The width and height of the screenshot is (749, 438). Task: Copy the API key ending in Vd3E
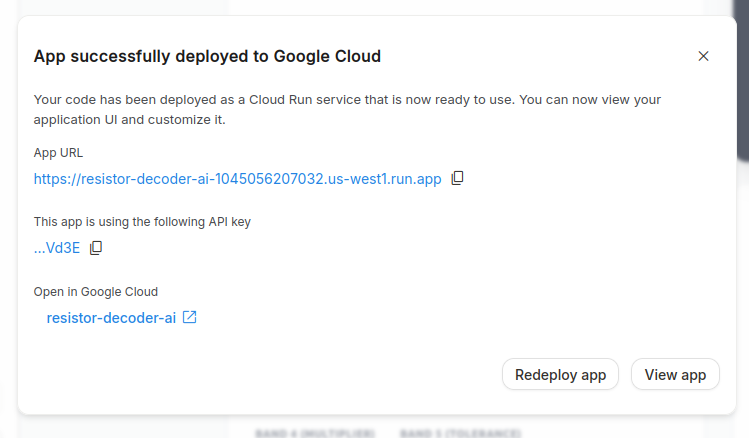[x=96, y=248]
